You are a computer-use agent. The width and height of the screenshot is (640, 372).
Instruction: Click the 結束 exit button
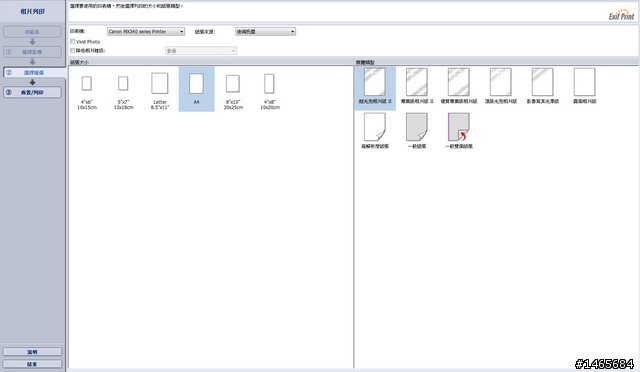coord(32,364)
